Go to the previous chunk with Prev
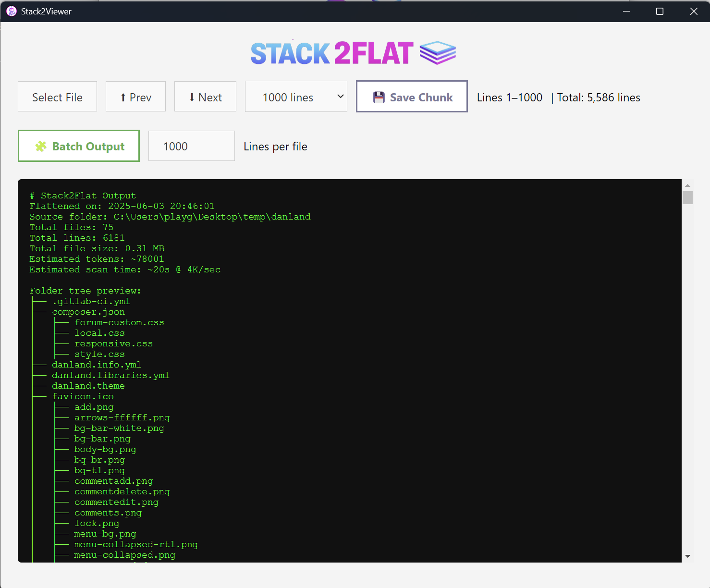This screenshot has width=710, height=588. coord(135,97)
